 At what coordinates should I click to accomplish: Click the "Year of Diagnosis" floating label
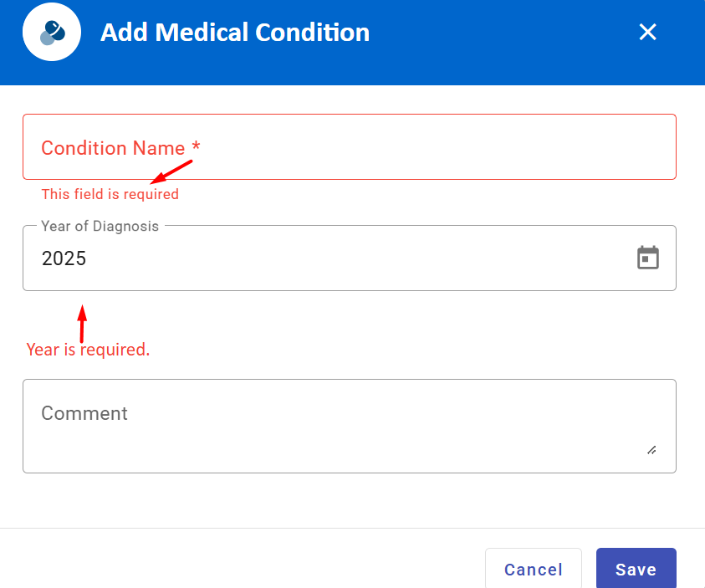(x=100, y=226)
